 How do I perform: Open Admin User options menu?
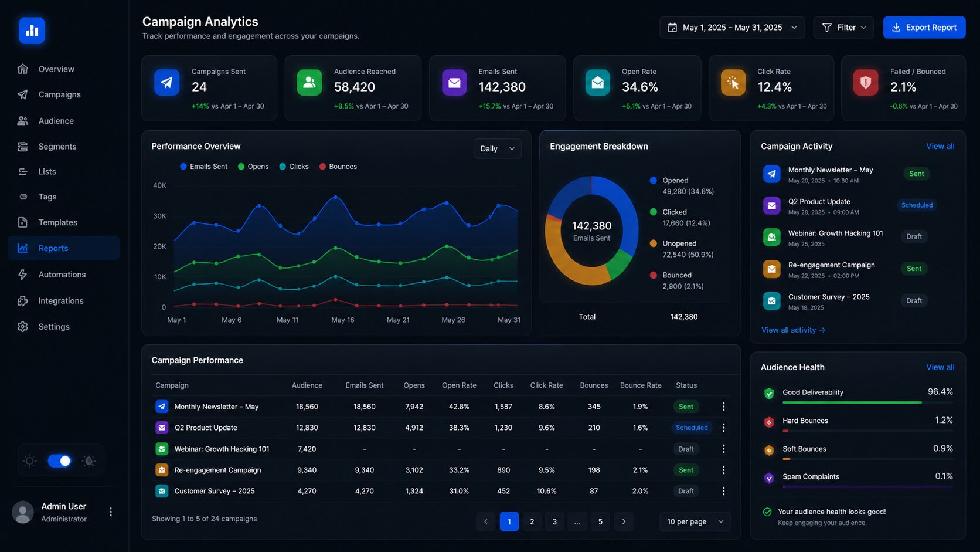tap(111, 512)
